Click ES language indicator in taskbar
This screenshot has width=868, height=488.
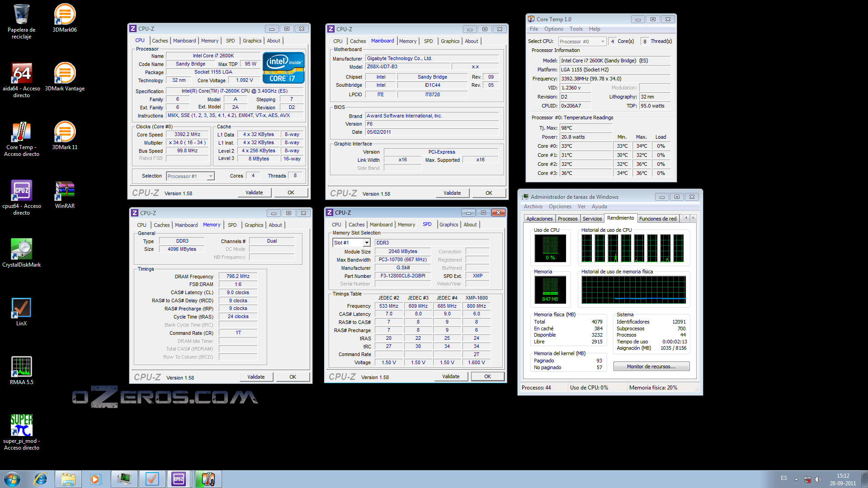point(784,478)
